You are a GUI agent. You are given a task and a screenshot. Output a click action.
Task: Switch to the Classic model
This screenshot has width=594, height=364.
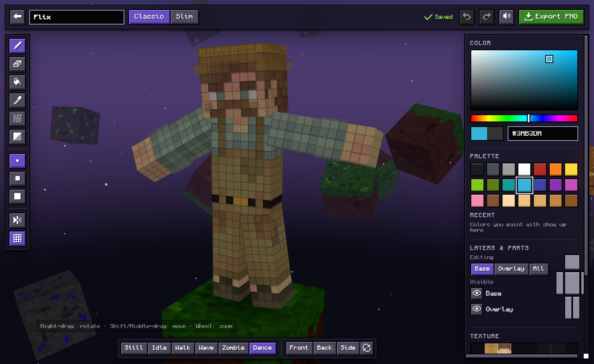(149, 17)
